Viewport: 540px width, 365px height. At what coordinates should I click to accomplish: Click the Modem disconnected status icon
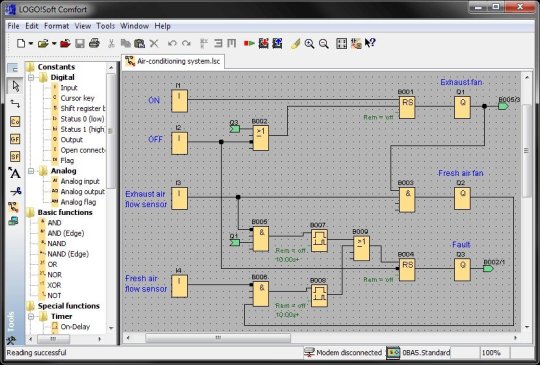tap(309, 352)
